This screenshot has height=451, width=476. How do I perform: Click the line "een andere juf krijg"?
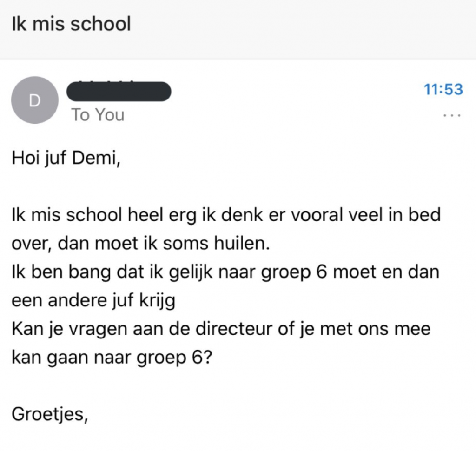93,300
